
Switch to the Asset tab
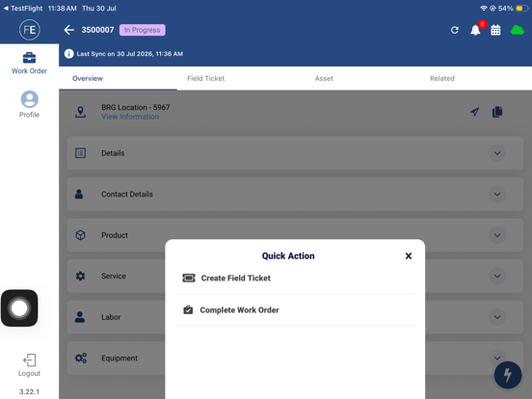(324, 78)
